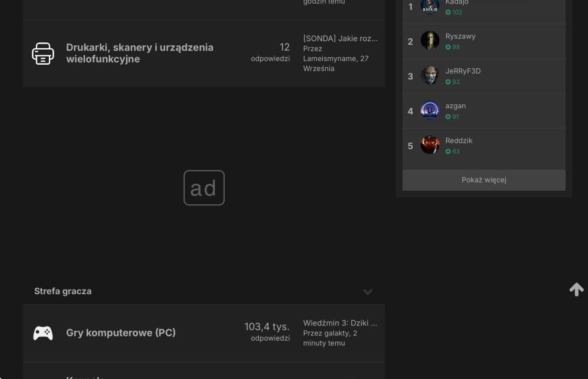Click the printer icon for Drukarki forum

[43, 54]
